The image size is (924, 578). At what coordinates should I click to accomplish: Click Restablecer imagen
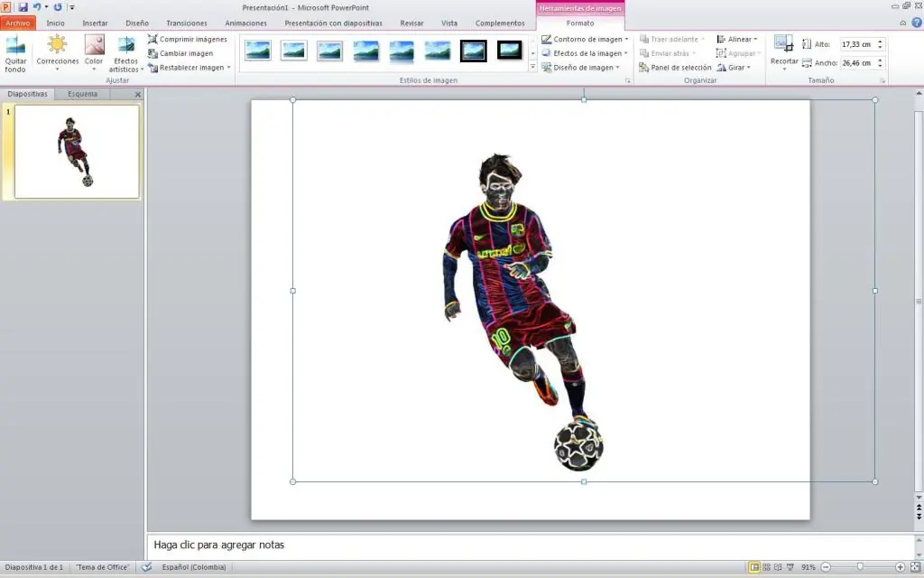(186, 68)
